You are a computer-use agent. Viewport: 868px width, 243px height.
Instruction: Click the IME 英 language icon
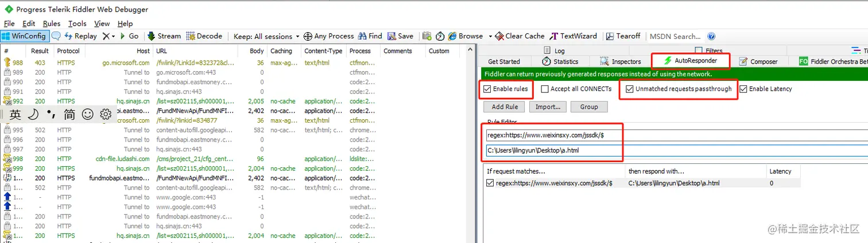pos(15,115)
